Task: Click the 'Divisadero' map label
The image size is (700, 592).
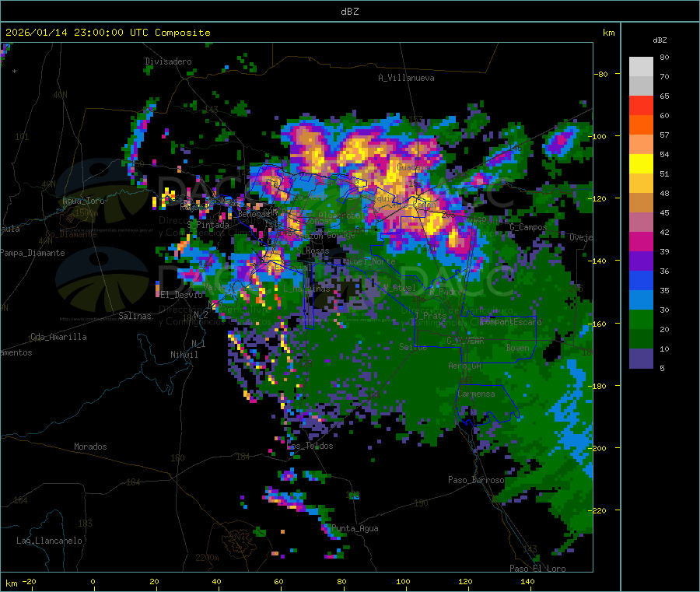Action: click(168, 61)
